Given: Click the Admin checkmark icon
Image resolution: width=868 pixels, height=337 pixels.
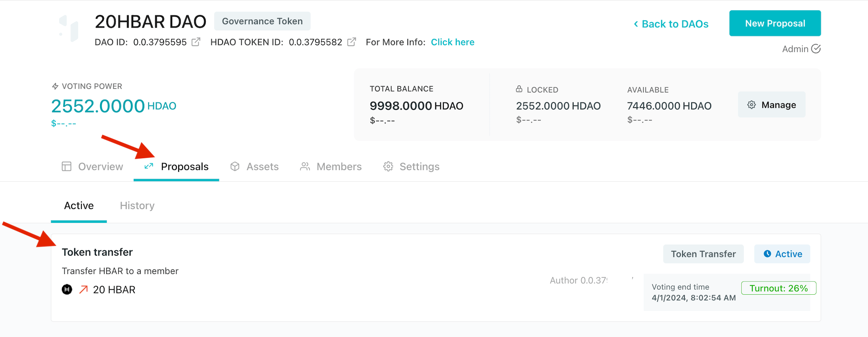Looking at the screenshot, I should (816, 49).
